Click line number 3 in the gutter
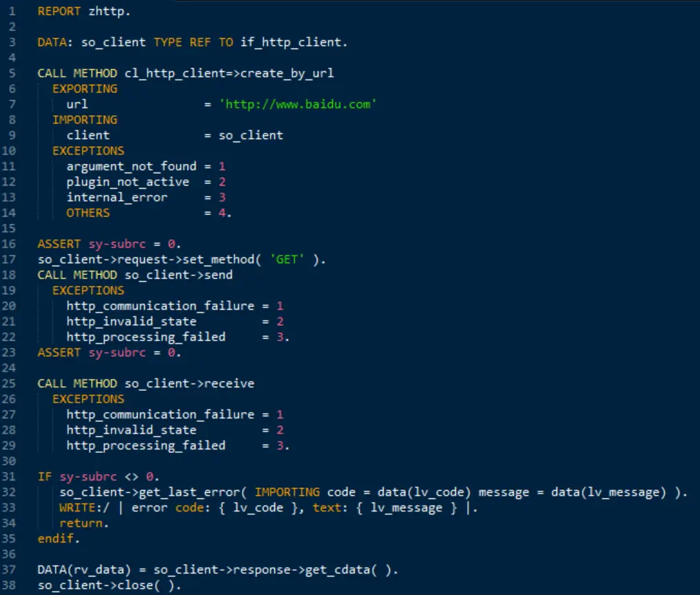Screen dimensions: 700x595 tap(12, 42)
